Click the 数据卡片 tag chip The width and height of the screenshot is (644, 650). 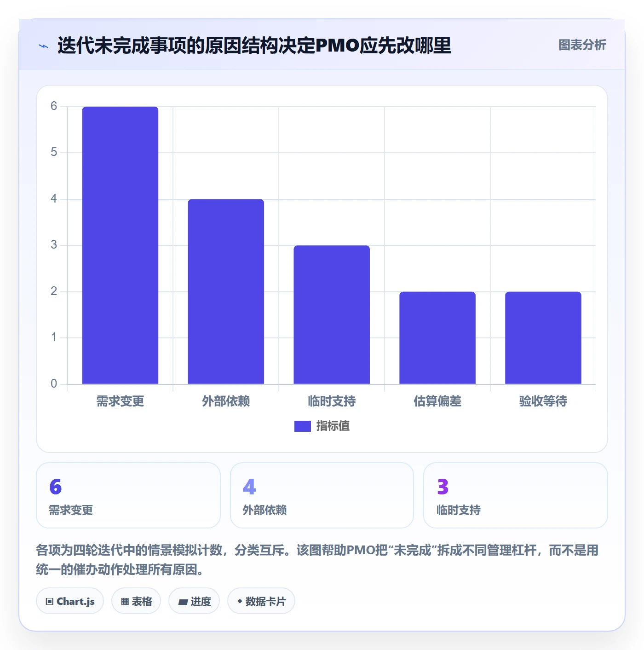261,601
